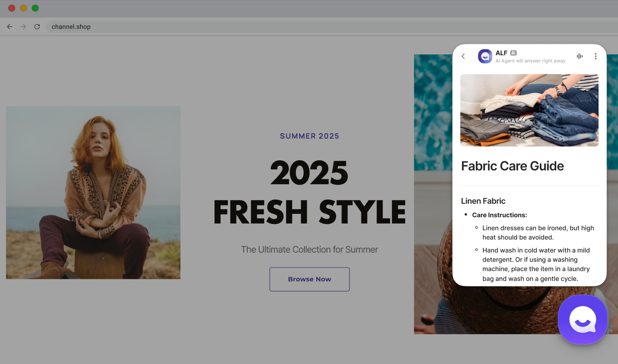Click the redhead model photo
This screenshot has width=618, height=364.
click(93, 192)
